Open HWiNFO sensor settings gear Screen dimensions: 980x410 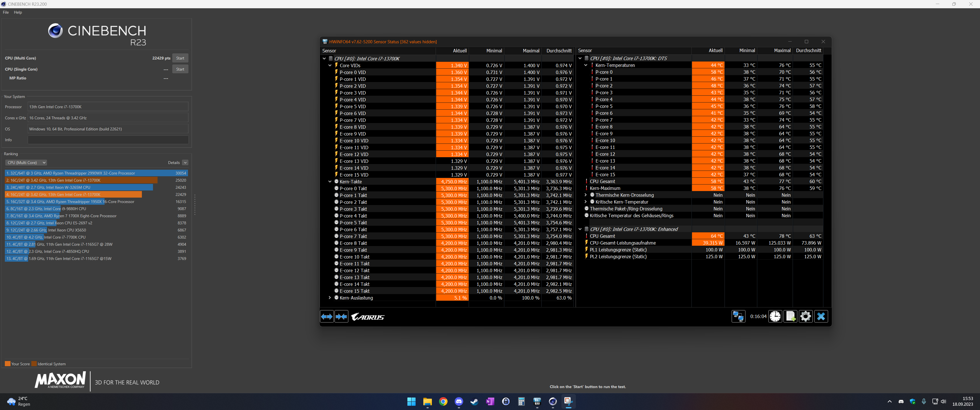[805, 316]
